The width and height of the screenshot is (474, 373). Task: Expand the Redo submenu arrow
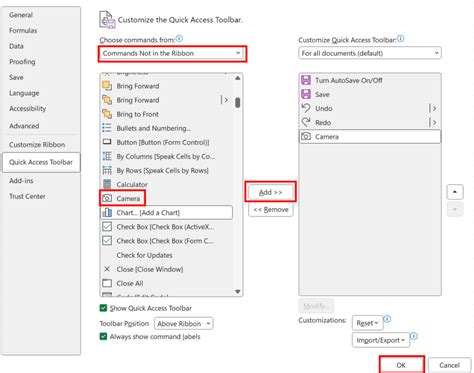coord(433,122)
